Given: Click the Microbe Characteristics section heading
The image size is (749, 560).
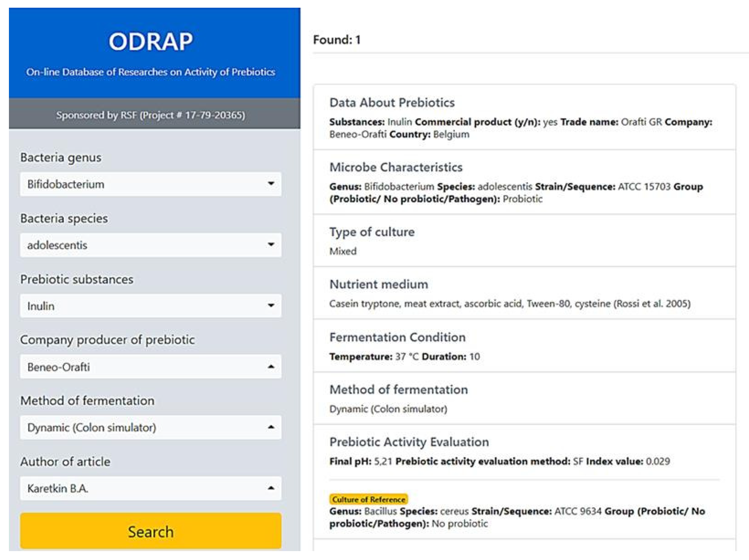Looking at the screenshot, I should pyautogui.click(x=396, y=167).
